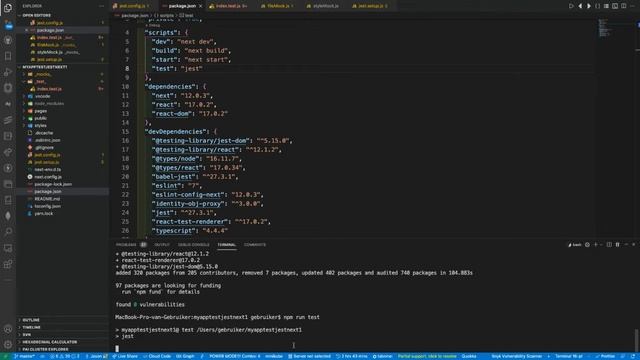
Task: Click Quokka status bar item
Action: tap(469, 356)
